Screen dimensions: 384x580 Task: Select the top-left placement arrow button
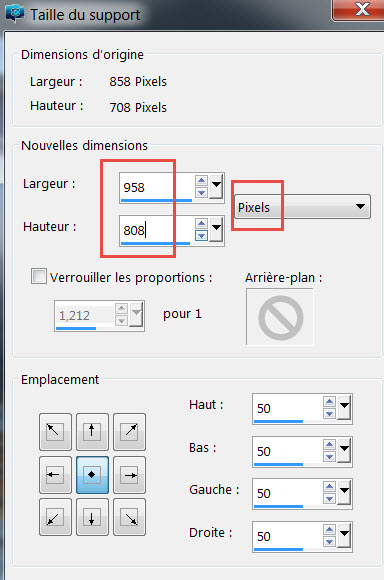(x=55, y=431)
